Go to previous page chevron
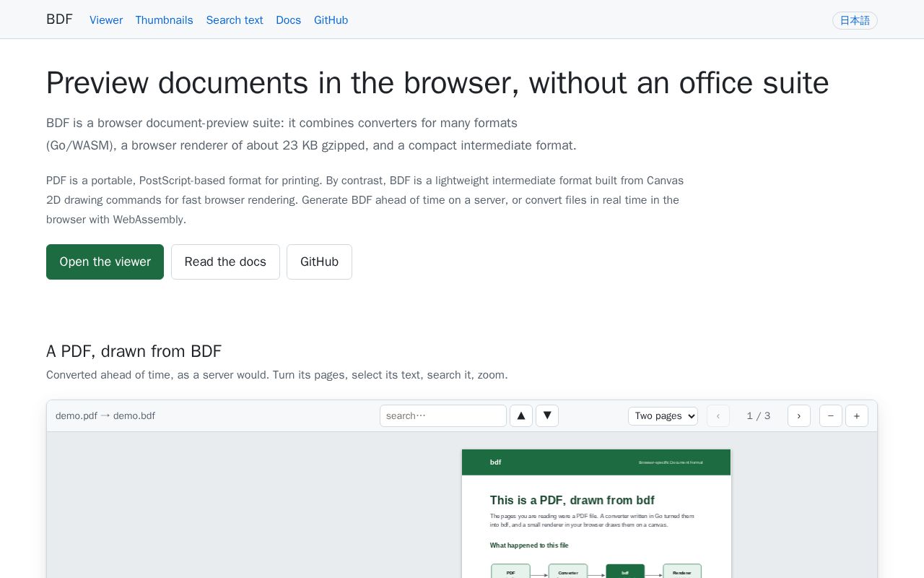 pos(718,415)
